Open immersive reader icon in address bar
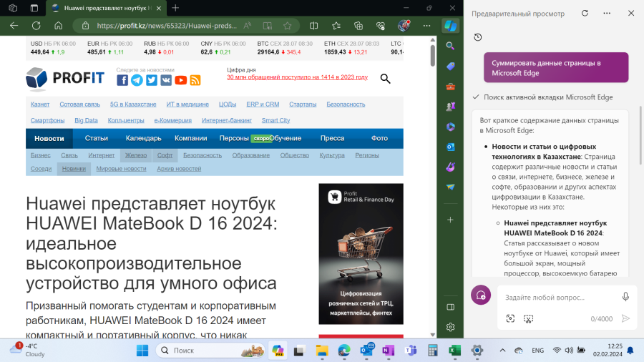644x362 pixels. (x=268, y=26)
